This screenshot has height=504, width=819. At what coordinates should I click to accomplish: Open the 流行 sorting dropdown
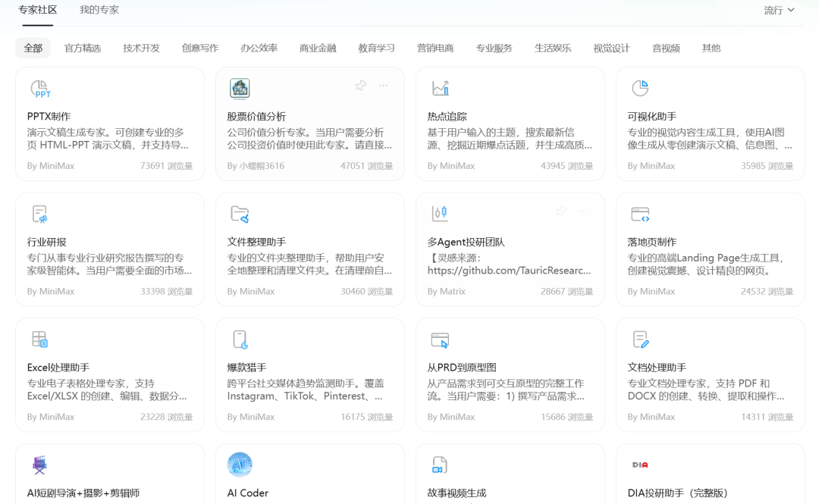(x=779, y=10)
